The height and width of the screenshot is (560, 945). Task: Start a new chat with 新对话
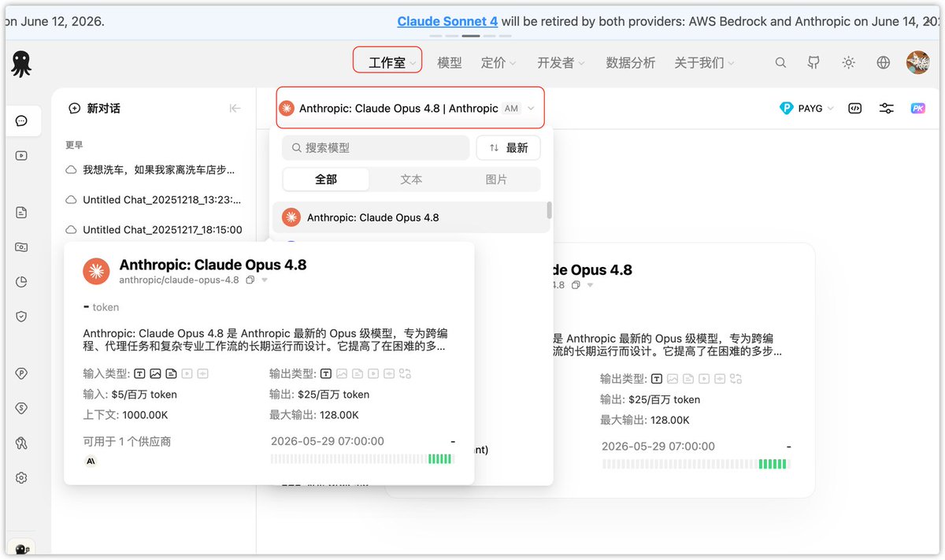[x=94, y=109]
